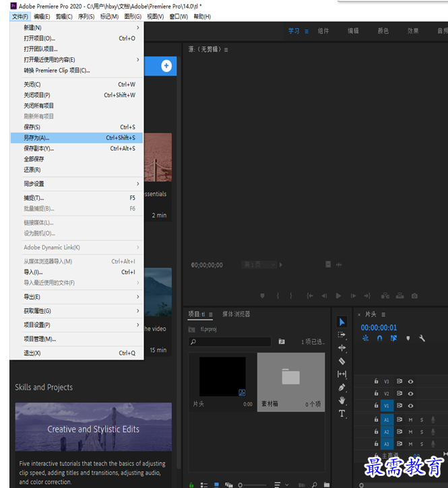Switch to the 效果 workspace tab

(x=413, y=31)
